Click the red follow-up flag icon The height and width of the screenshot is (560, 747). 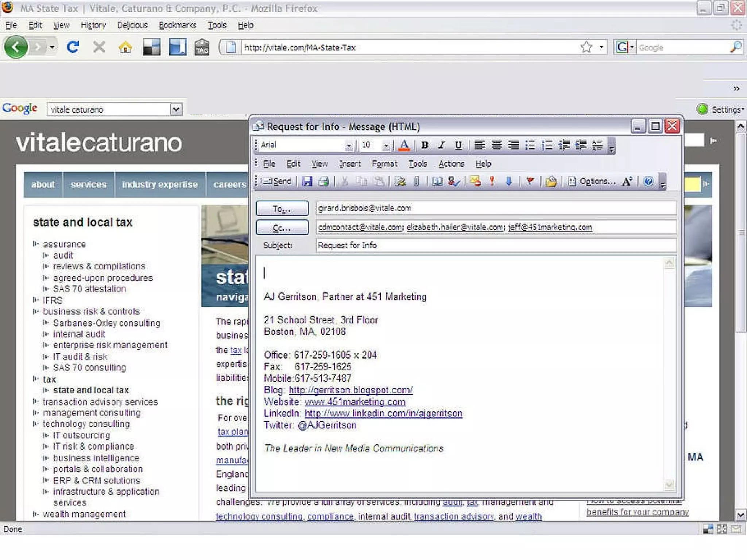(x=530, y=181)
